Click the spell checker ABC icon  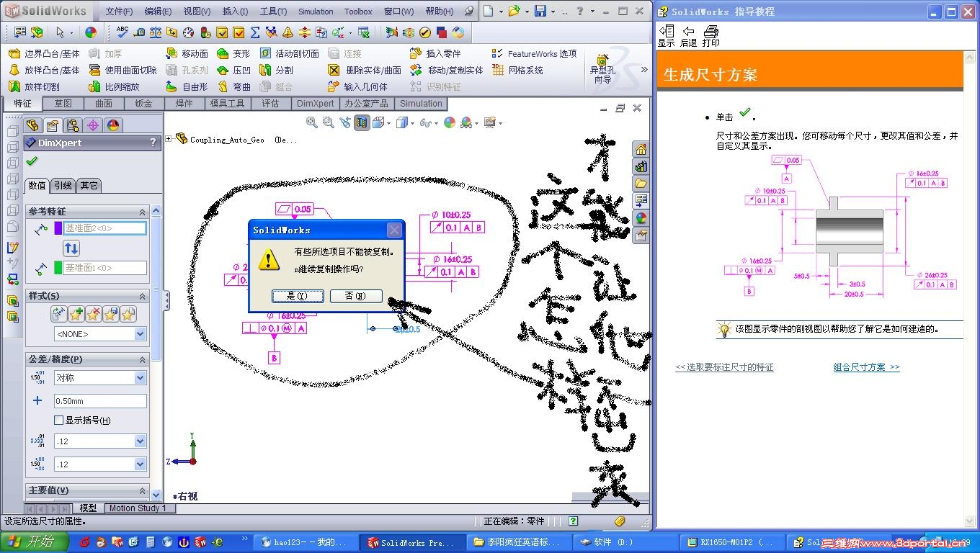click(x=122, y=32)
